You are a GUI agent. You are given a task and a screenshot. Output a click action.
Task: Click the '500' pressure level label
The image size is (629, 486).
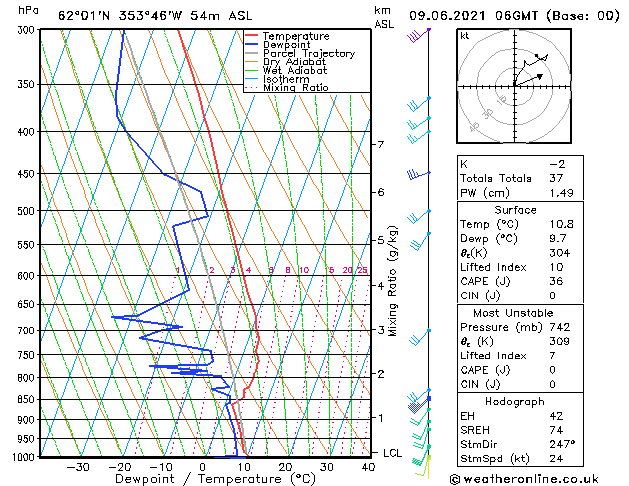coord(28,211)
